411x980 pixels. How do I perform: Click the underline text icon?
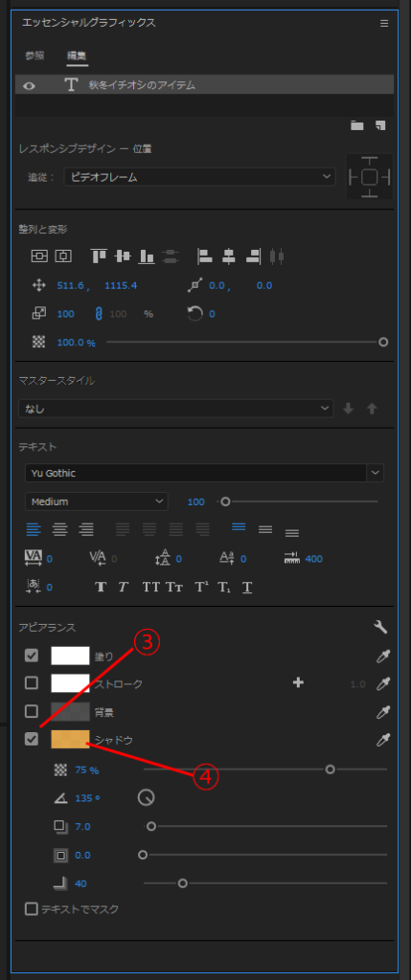tap(247, 587)
